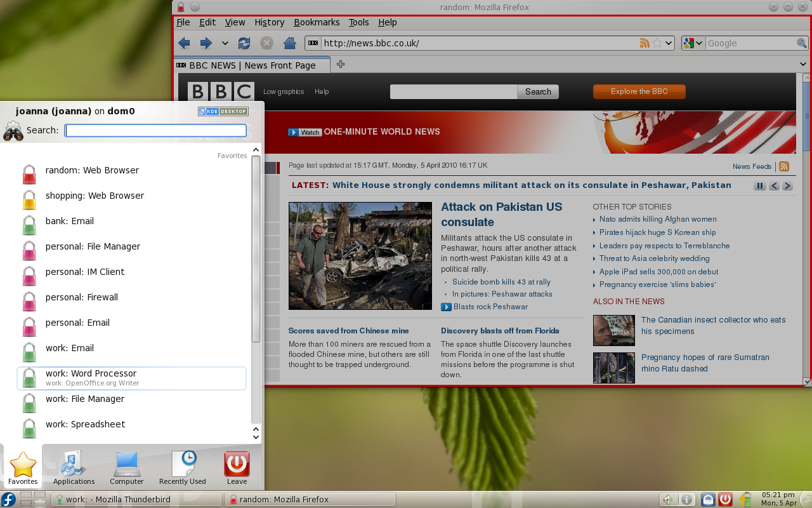Show the next ticker headline
This screenshot has height=508, width=812.
pyautogui.click(x=787, y=186)
